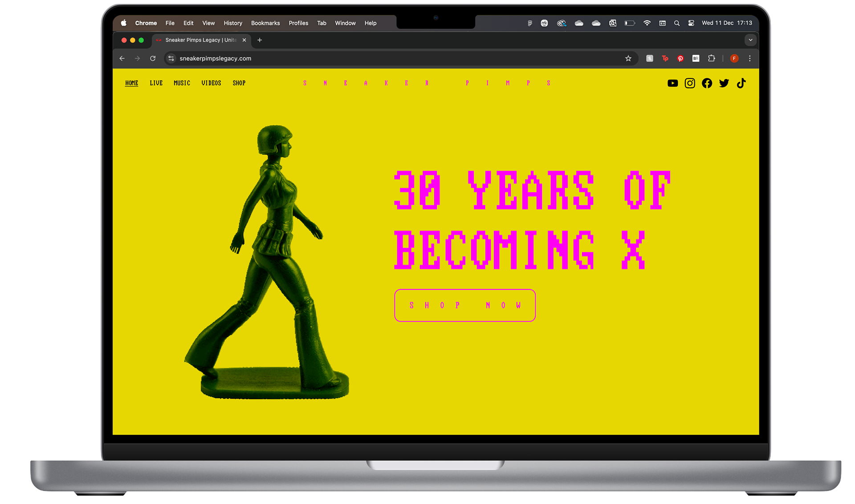Screen dimensions: 855x504
Task: Open the Window menu
Action: tap(345, 23)
